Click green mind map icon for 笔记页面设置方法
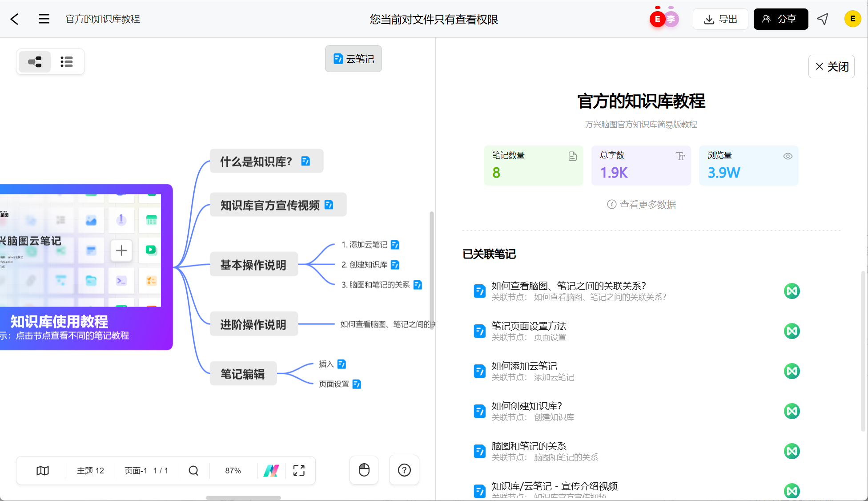This screenshot has height=501, width=868. pos(792,331)
